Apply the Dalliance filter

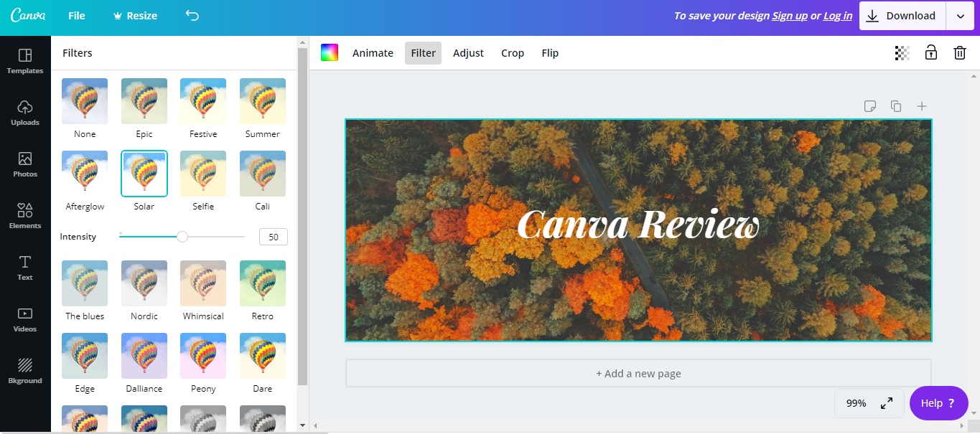click(x=144, y=356)
